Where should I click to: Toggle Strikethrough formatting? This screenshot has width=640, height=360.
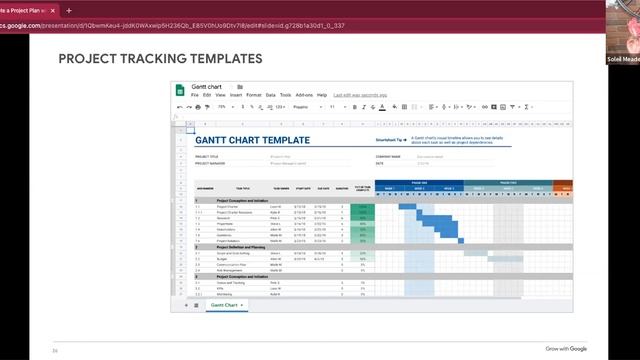click(373, 107)
